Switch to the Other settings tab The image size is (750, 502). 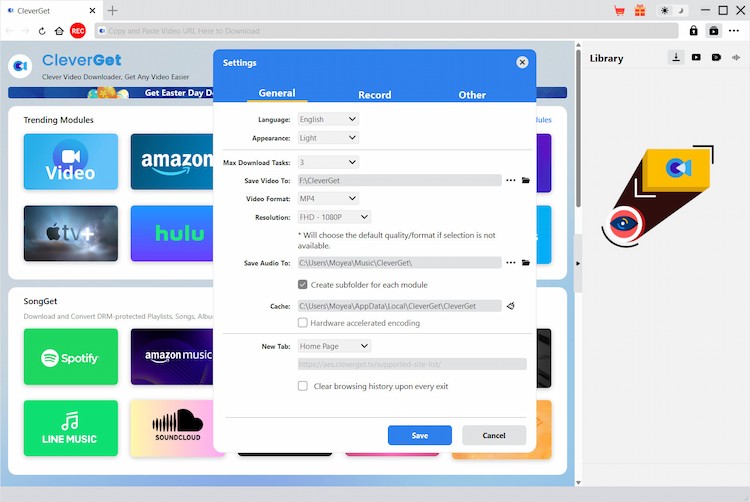tap(472, 95)
